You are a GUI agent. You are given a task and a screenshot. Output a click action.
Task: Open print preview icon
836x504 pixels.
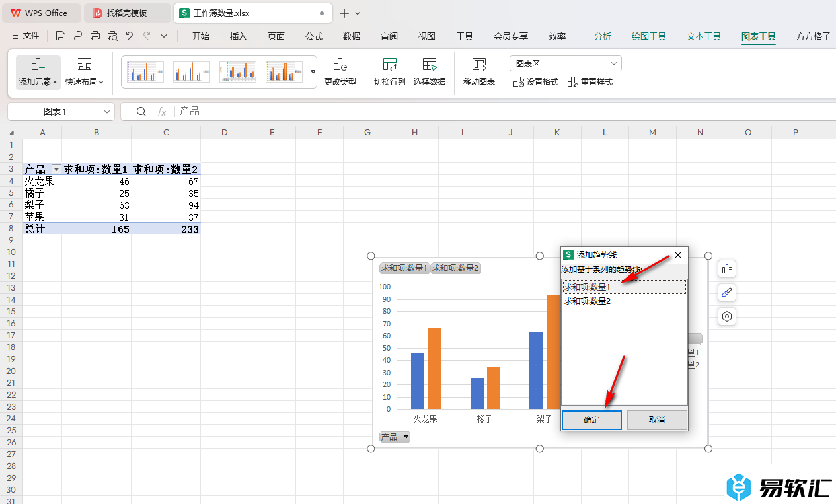click(112, 36)
